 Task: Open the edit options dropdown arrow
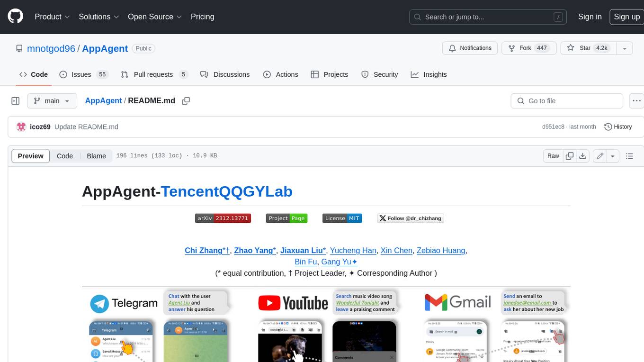tap(613, 156)
